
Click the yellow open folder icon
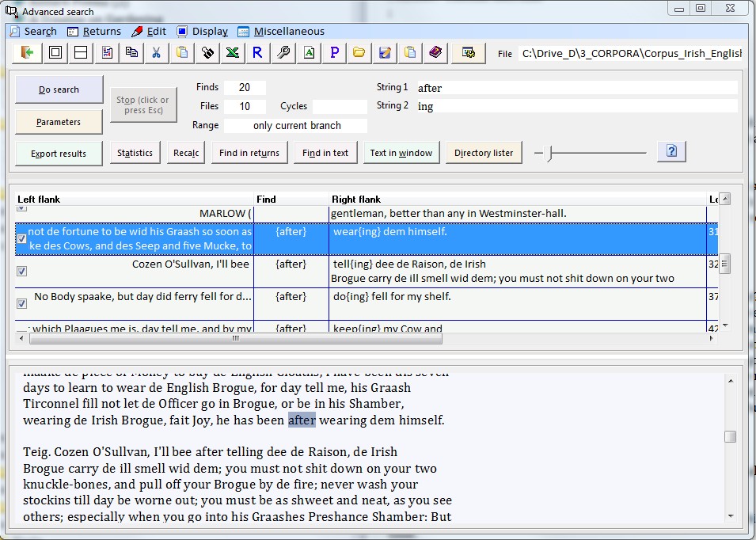359,53
